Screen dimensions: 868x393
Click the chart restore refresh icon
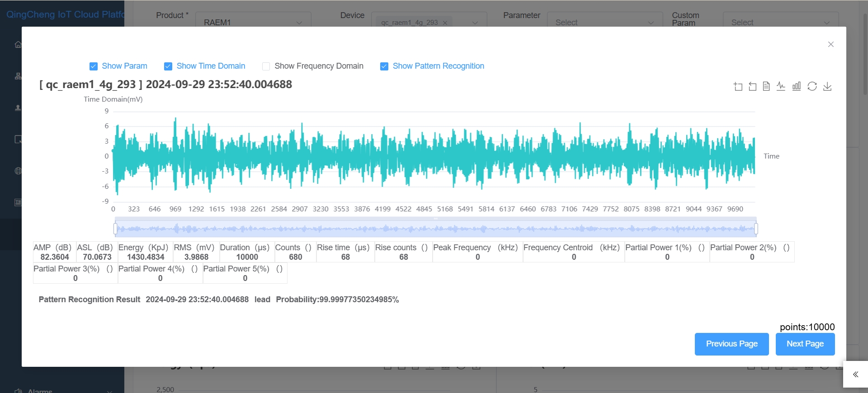(x=812, y=86)
